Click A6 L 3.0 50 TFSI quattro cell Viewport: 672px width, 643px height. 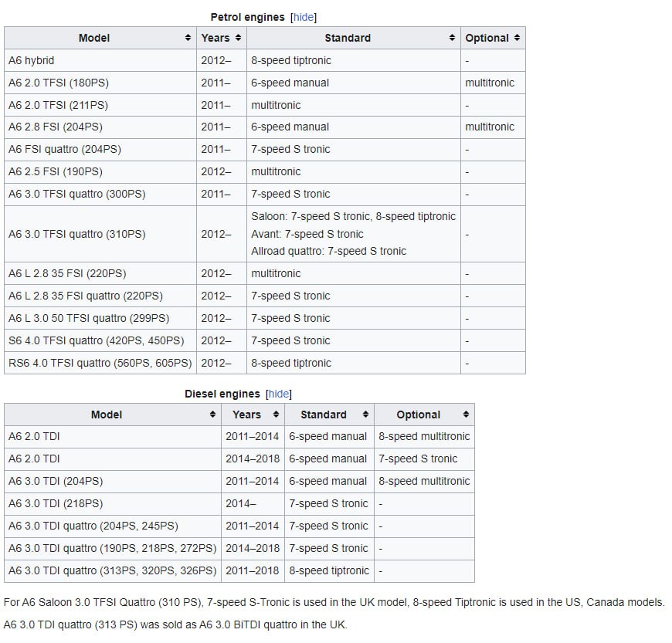tap(100, 318)
